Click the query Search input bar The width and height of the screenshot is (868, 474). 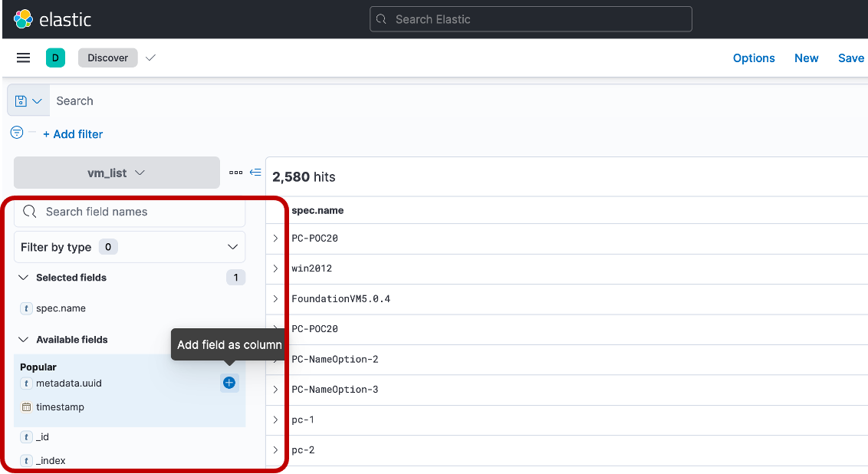(x=459, y=100)
